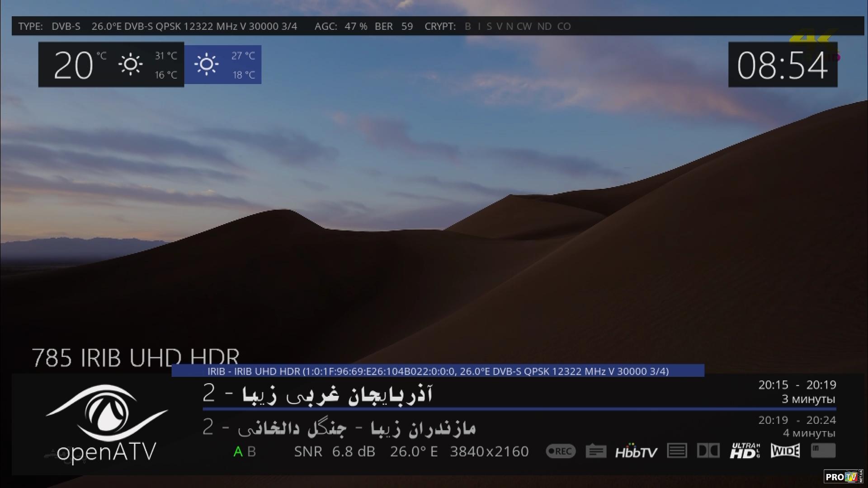Viewport: 868px width, 488px height.
Task: Select the current programme at 20:15 - 20:19
Action: 317,394
